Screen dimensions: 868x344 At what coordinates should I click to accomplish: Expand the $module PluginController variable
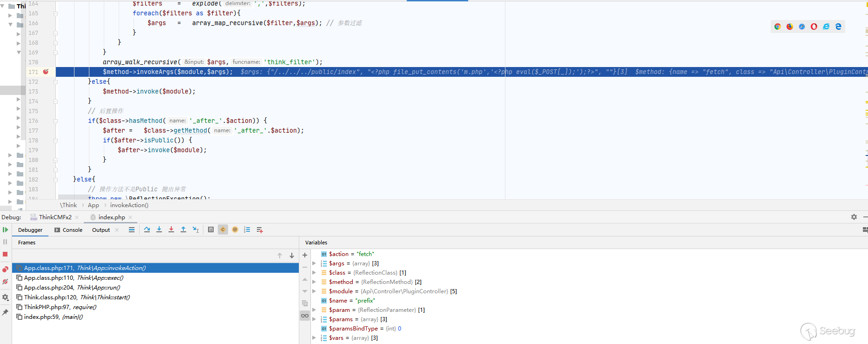pyautogui.click(x=314, y=291)
